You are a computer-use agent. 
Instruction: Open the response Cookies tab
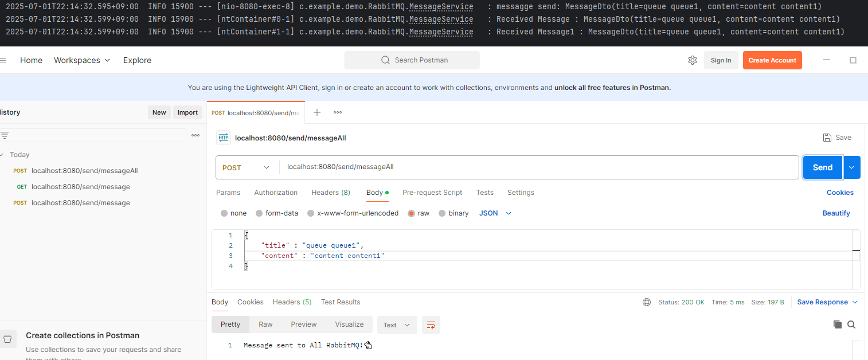[x=251, y=302]
